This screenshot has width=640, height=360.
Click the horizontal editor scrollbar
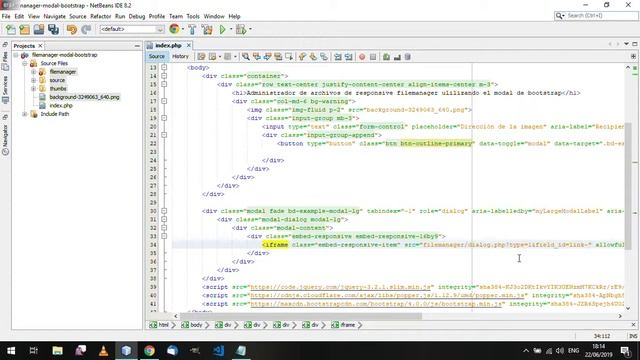[x=301, y=316]
